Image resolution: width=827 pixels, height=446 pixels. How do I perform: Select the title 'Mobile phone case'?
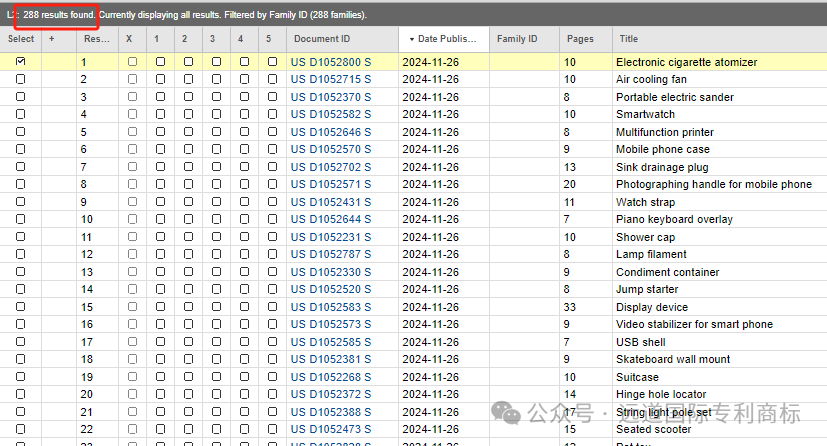coord(663,149)
